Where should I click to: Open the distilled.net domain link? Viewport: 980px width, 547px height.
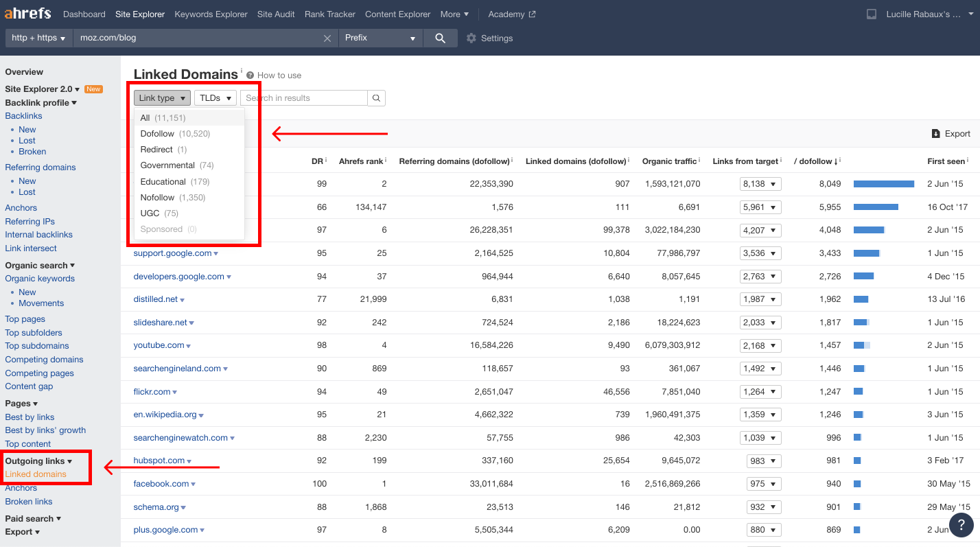tap(156, 299)
